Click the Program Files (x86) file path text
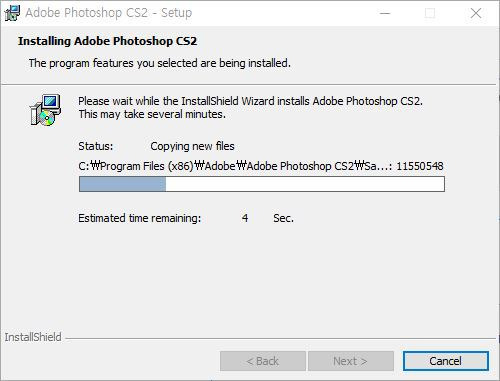This screenshot has height=381, width=500. point(261,166)
